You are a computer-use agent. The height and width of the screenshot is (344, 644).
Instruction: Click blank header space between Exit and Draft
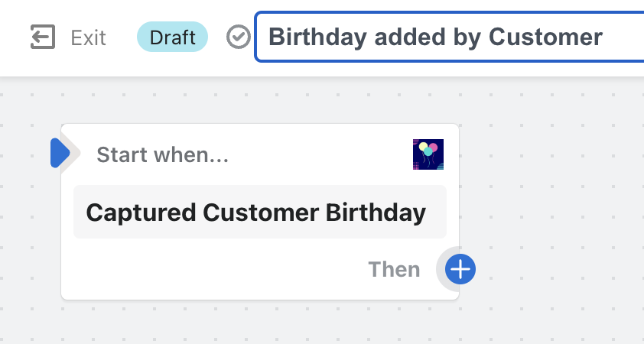click(x=122, y=37)
